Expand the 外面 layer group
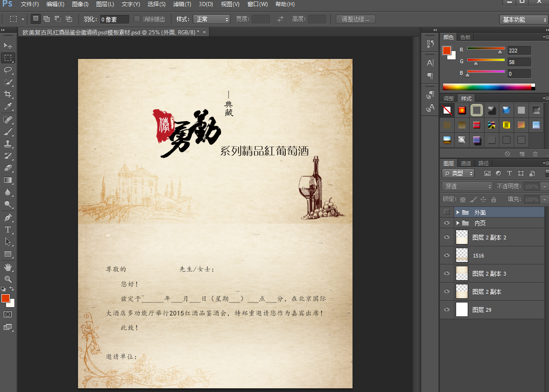549x392 pixels. click(457, 212)
